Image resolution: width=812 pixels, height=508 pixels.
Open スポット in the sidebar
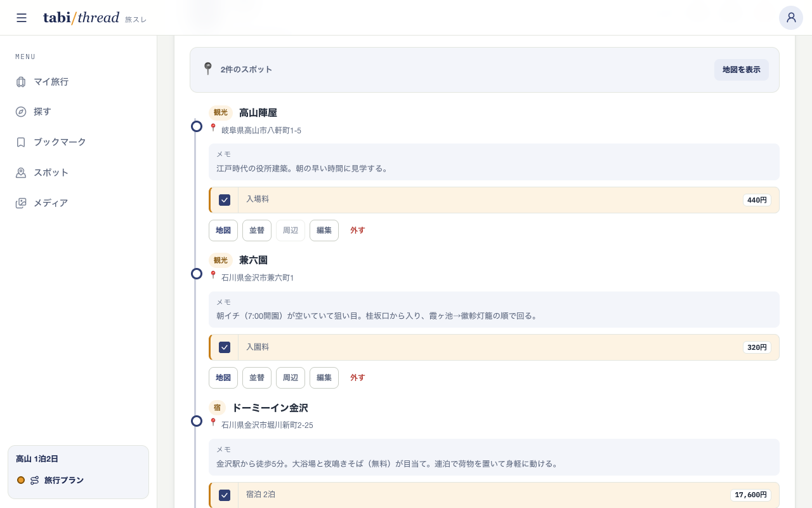[78, 173]
